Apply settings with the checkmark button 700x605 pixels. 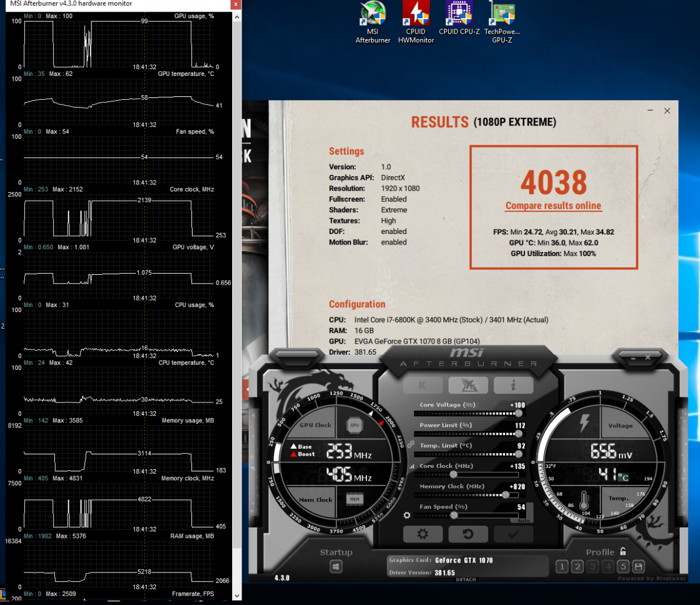[x=513, y=534]
